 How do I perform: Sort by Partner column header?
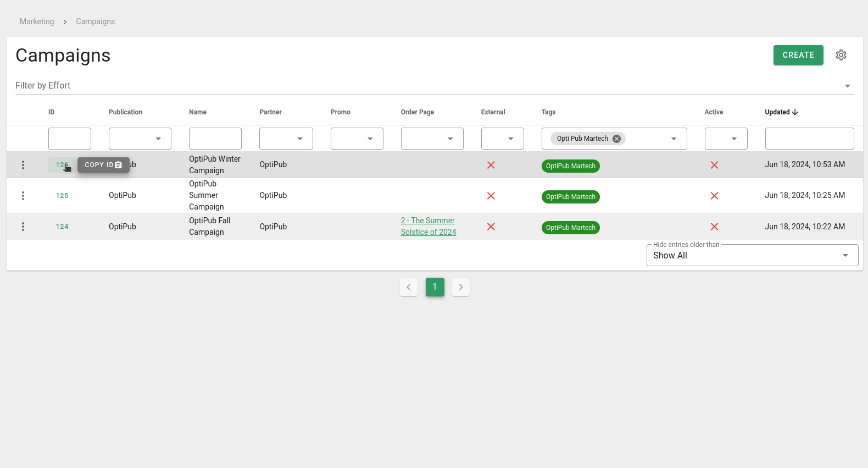click(x=271, y=112)
